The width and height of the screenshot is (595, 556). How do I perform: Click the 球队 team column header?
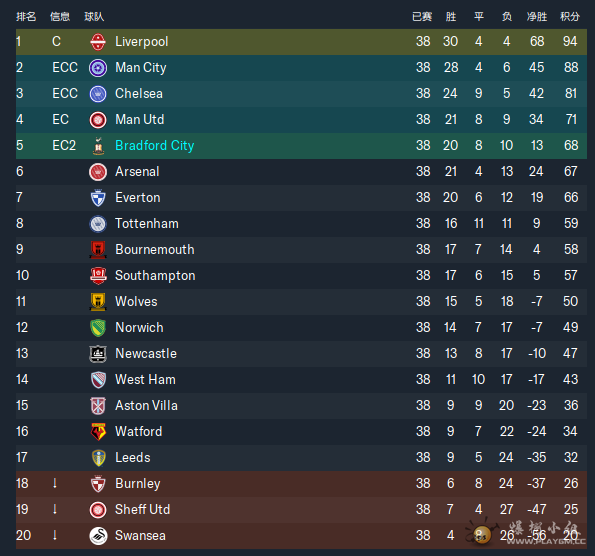[x=94, y=17]
